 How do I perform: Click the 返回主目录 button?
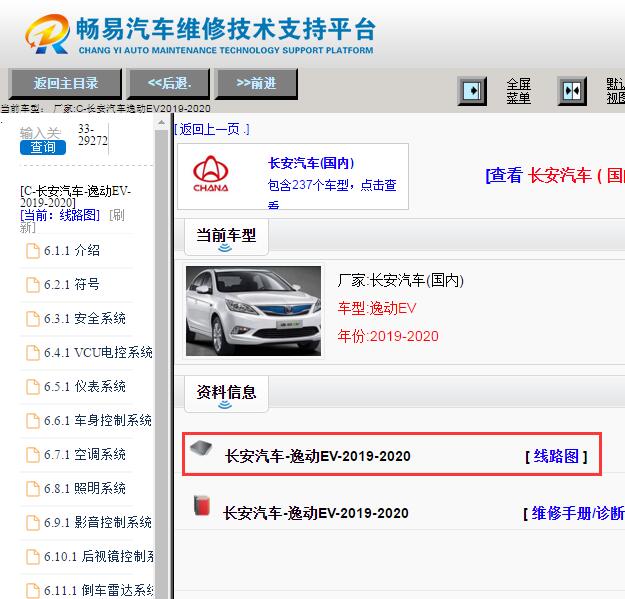[65, 84]
